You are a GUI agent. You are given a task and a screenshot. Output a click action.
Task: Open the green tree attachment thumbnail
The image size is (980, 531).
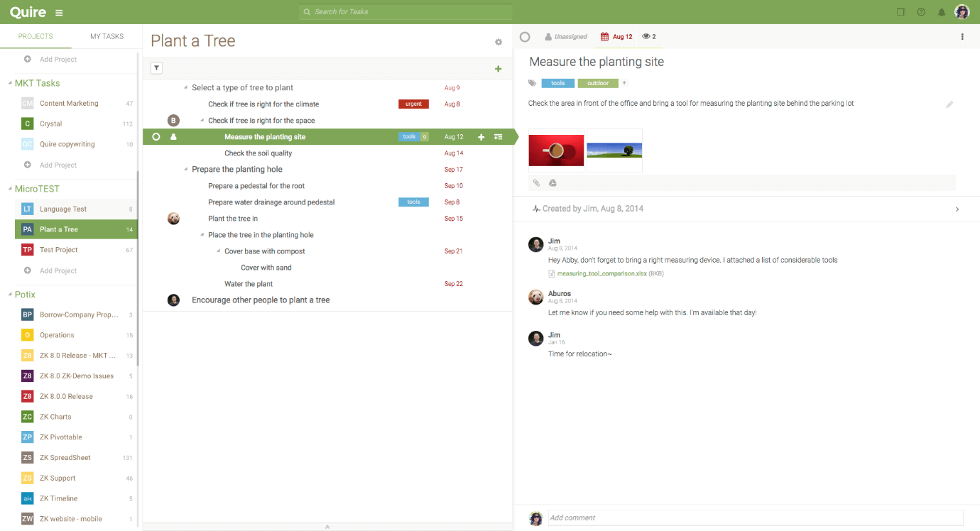point(614,150)
